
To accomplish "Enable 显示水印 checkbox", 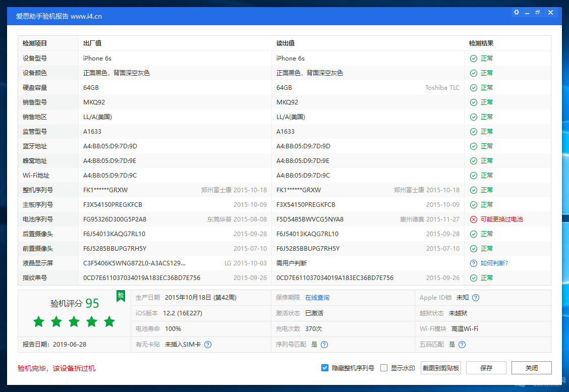I will tap(384, 368).
